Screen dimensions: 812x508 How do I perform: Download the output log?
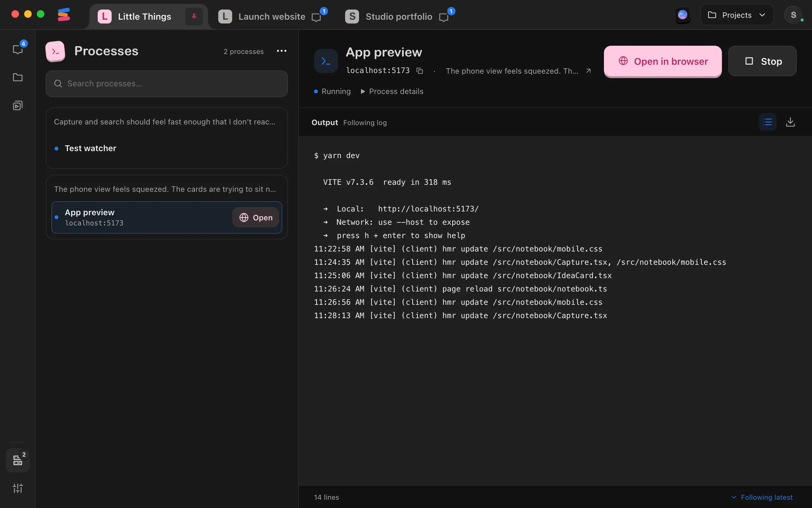tap(790, 122)
